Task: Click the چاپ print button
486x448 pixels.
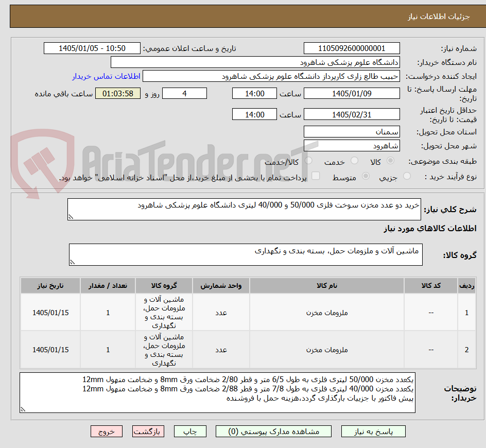Action: [190, 431]
